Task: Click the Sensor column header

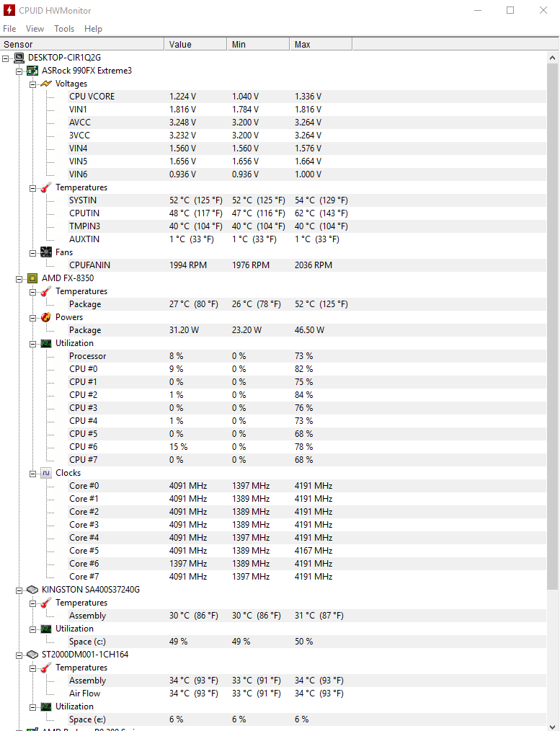Action: pyautogui.click(x=82, y=44)
